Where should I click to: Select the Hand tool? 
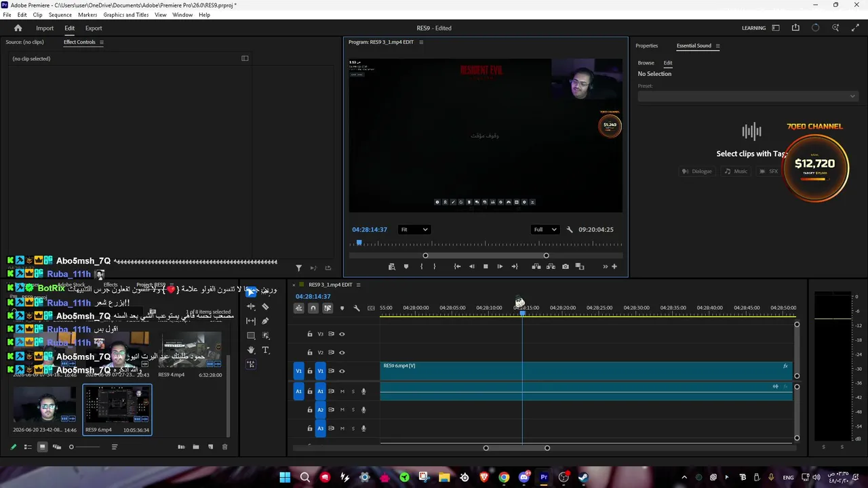coord(251,350)
